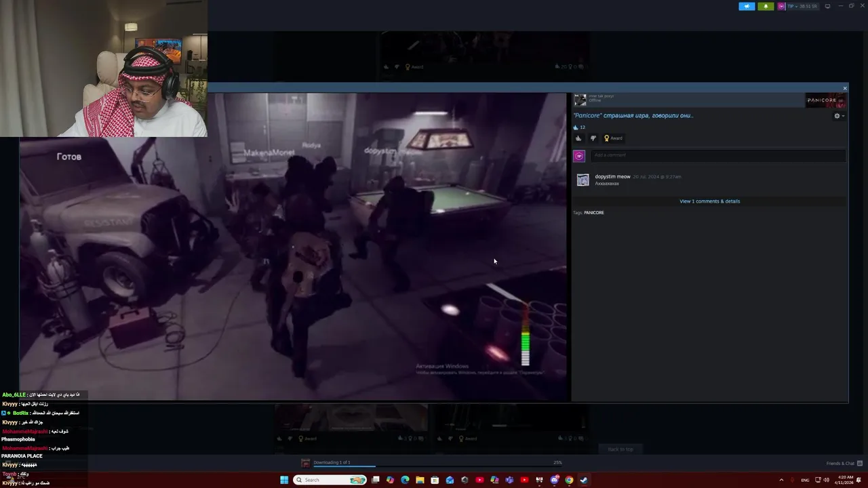Screen dimensions: 868x488
Task: Click the Friends & Chat icon
Action: pos(859,464)
